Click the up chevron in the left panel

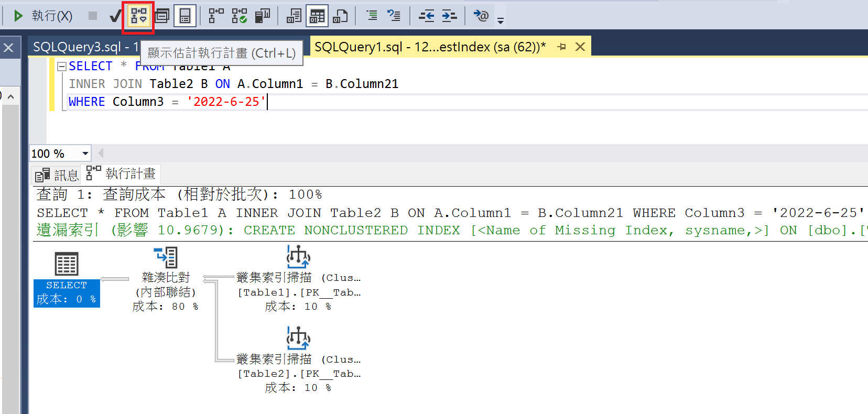[x=10, y=96]
